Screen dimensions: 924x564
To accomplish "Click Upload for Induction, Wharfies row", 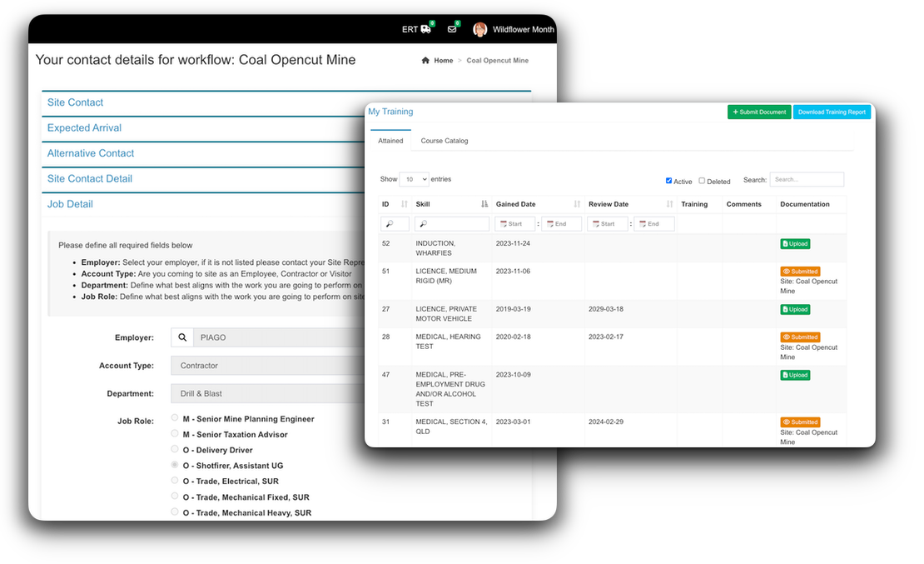I will coord(795,244).
